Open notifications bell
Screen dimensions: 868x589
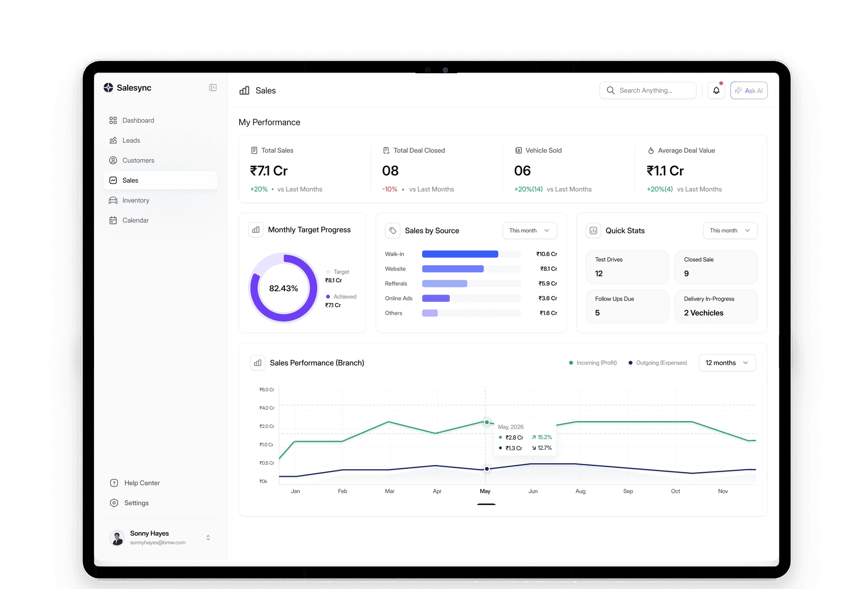pyautogui.click(x=716, y=90)
